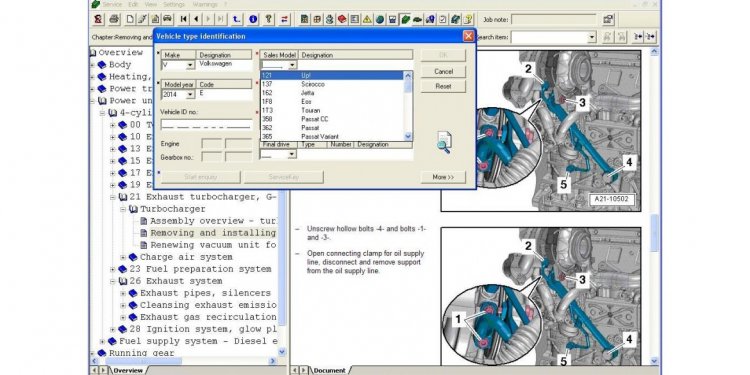The width and height of the screenshot is (750, 375).
Task: Expand the Charge air system node
Action: (x=123, y=257)
